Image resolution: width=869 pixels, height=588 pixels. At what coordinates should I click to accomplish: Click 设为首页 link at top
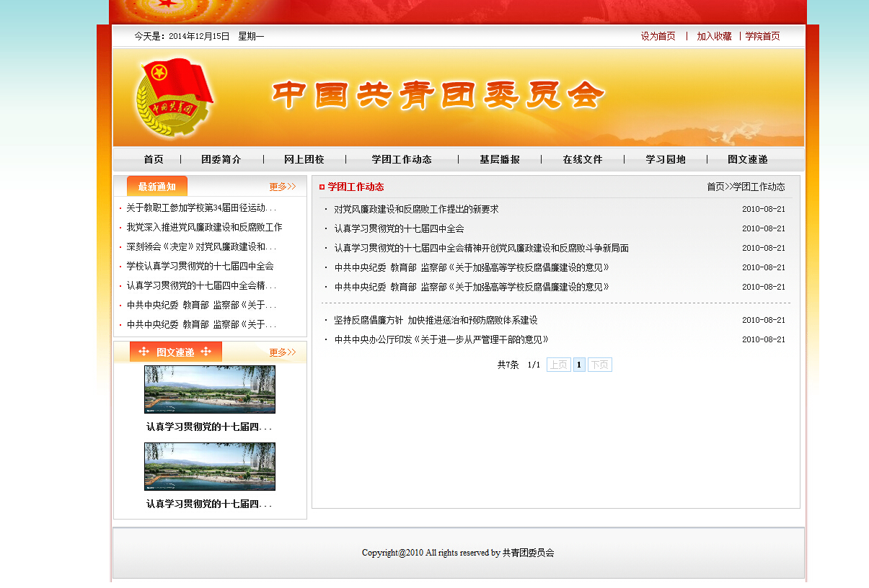[658, 36]
